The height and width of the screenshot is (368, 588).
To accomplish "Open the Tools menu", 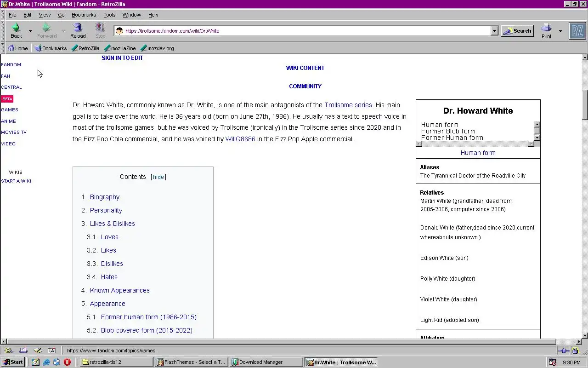I will point(109,15).
